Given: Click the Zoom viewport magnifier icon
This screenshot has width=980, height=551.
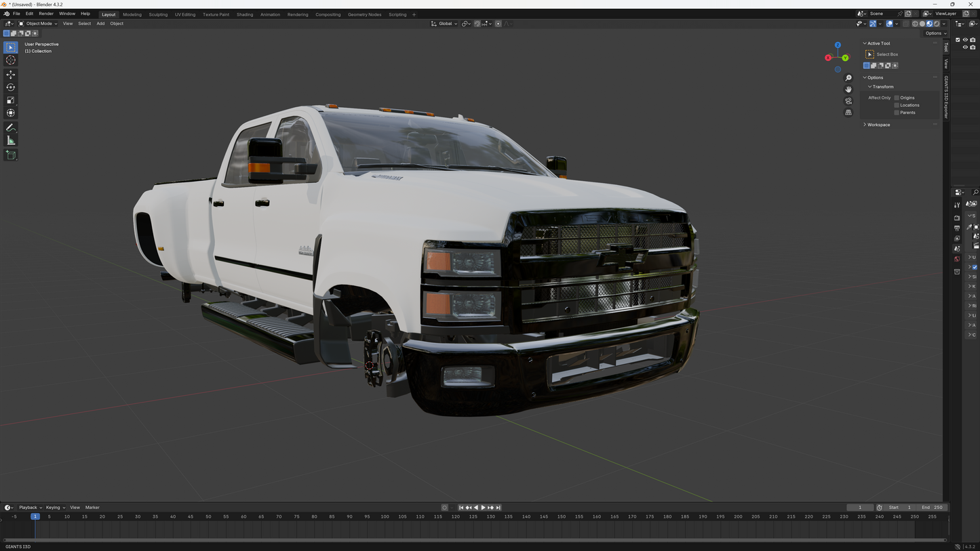Looking at the screenshot, I should click(x=848, y=78).
